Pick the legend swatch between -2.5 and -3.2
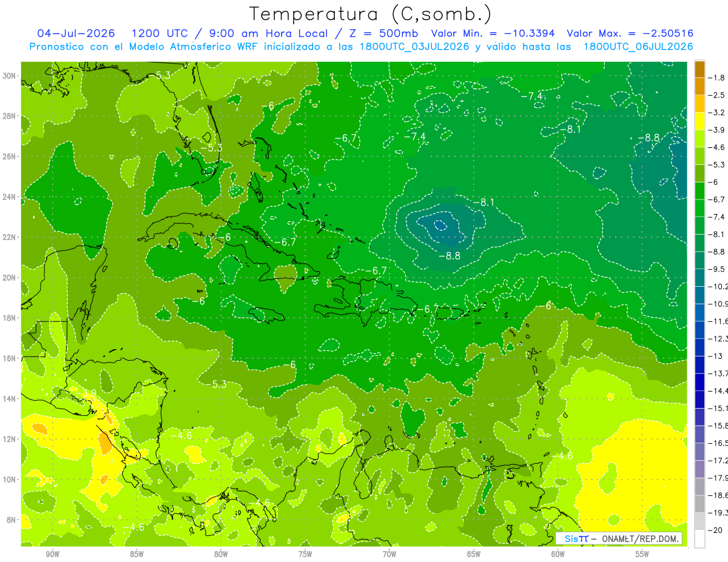Screen dimensions: 728x562 tap(699, 104)
